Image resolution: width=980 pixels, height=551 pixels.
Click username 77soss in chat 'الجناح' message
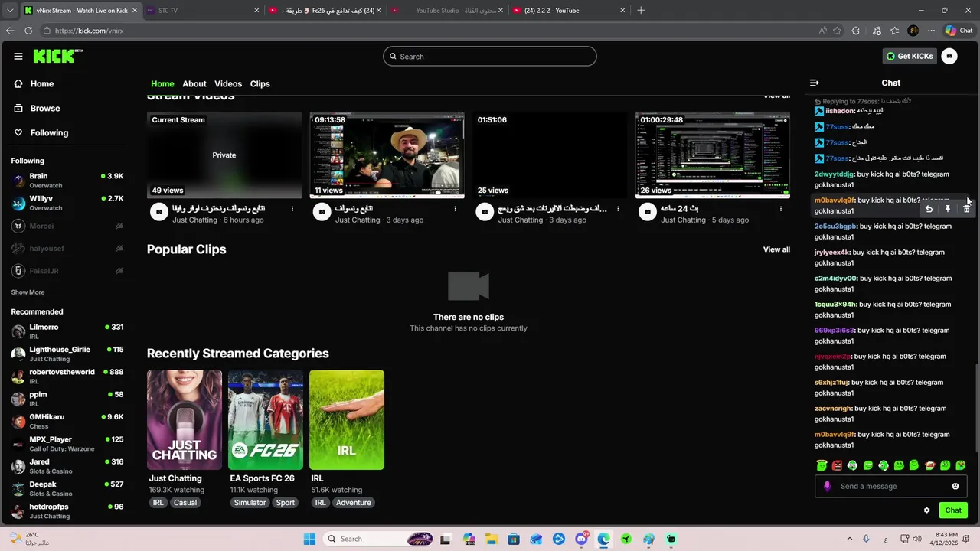[838, 142]
